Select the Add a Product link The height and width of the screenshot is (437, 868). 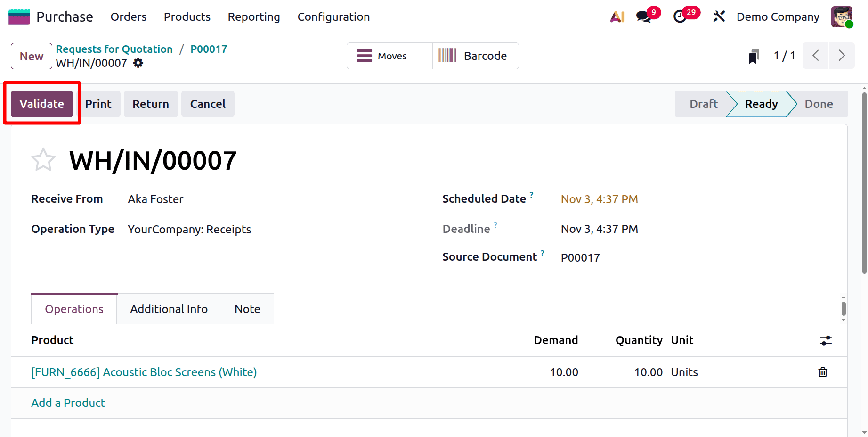click(x=68, y=403)
